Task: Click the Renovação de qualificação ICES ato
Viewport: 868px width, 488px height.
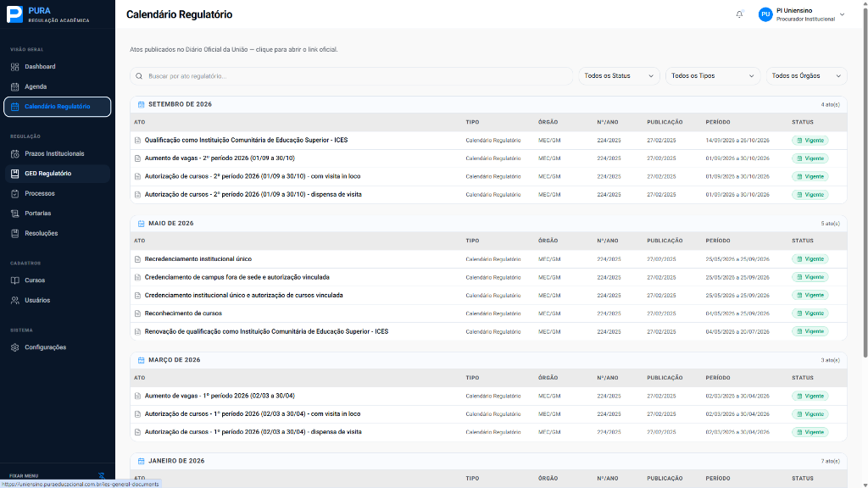Action: pos(266,332)
